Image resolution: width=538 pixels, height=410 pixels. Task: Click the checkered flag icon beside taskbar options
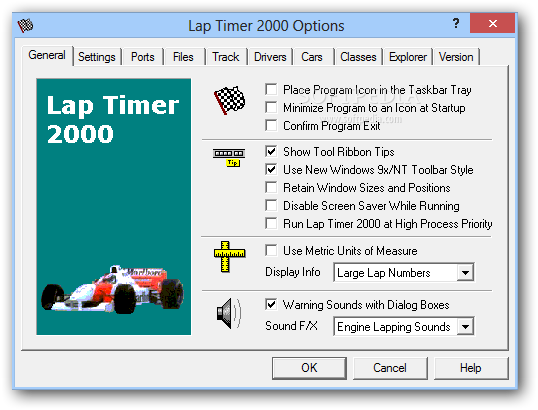(x=230, y=100)
